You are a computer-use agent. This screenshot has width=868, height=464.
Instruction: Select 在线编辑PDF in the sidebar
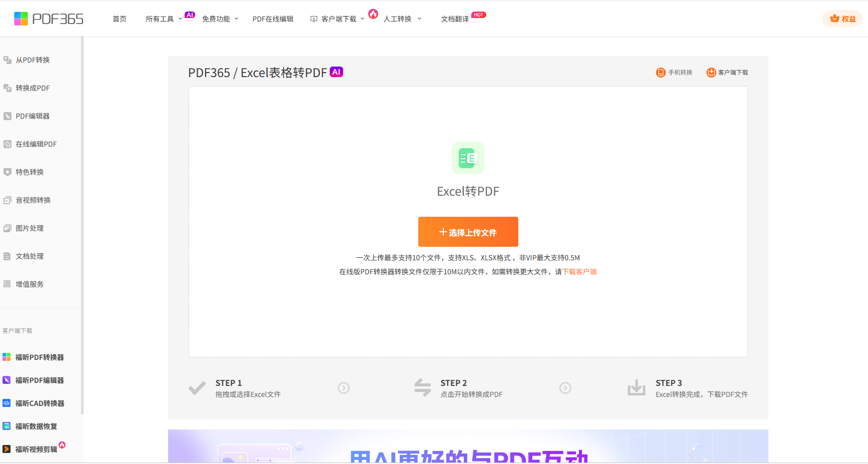pos(36,144)
